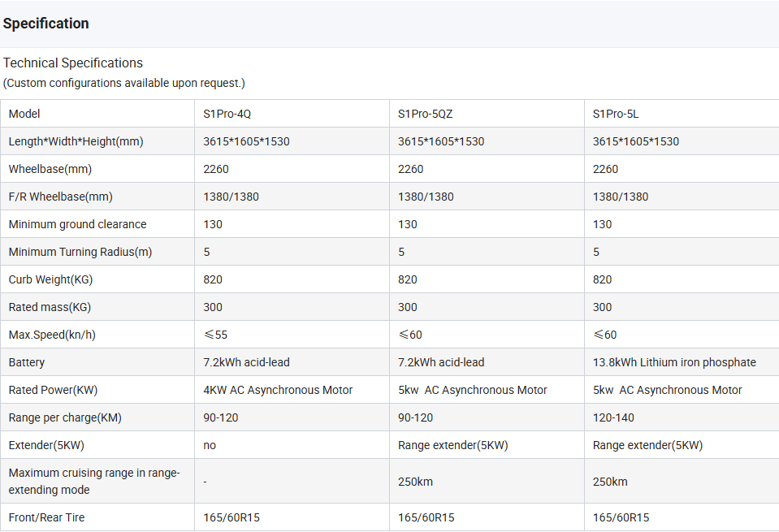Click the 250km cell under S1Pro-5L

[x=610, y=482]
